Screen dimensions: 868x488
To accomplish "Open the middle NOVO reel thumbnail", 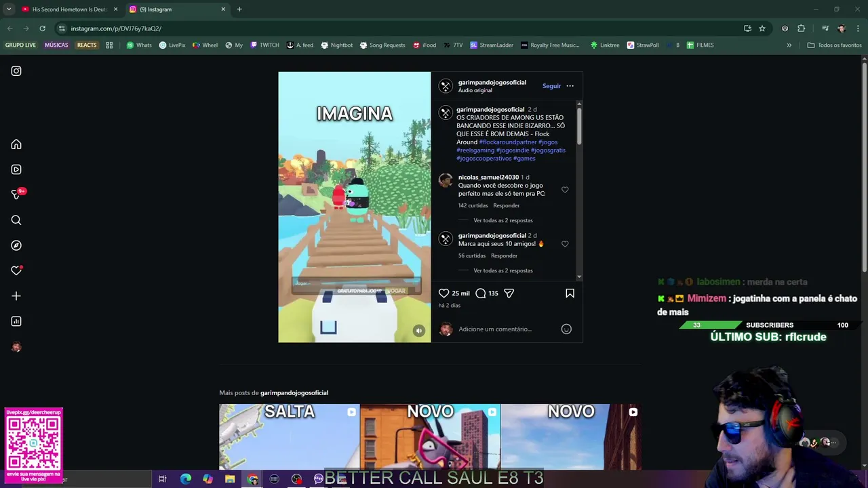I will 430,436.
